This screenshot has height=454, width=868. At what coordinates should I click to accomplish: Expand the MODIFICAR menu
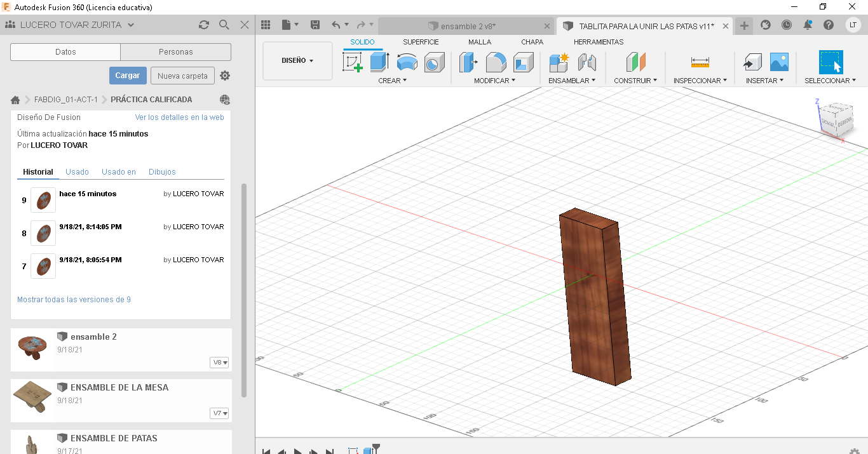(x=494, y=81)
